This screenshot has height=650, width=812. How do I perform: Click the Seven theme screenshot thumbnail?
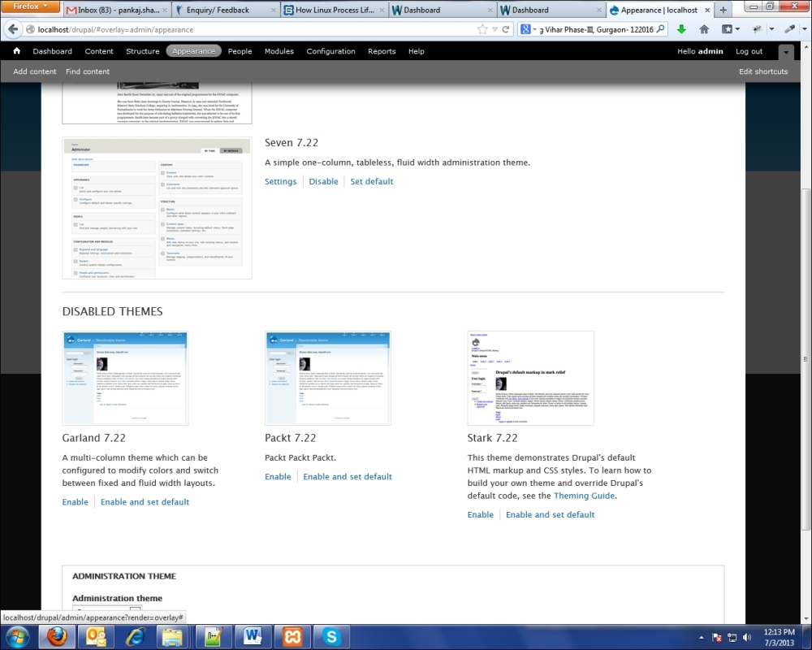[157, 208]
